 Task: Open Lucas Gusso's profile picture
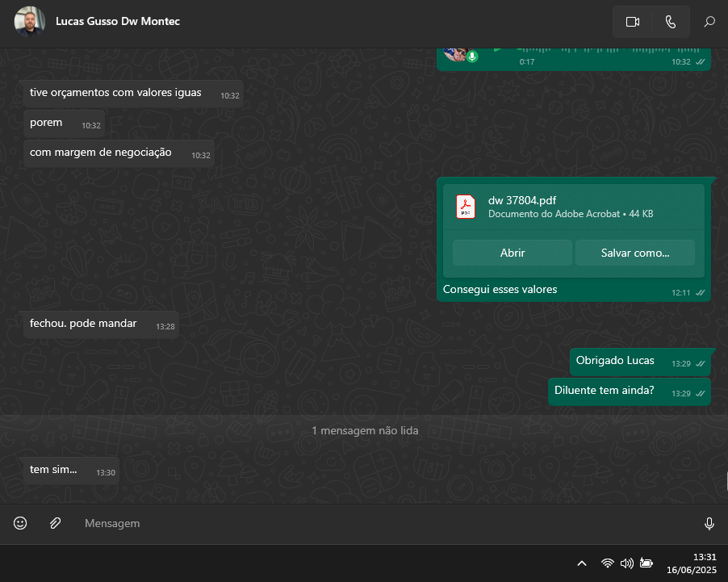tap(30, 22)
